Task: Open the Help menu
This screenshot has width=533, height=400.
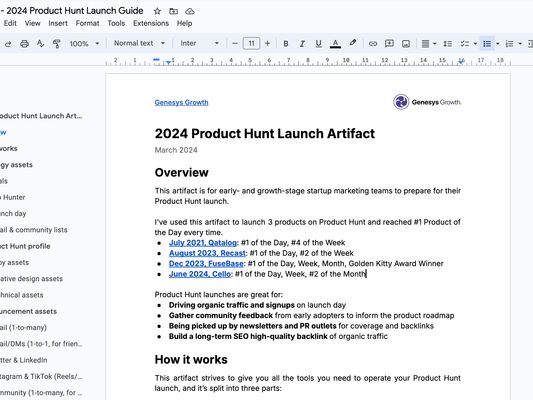Action: 184,23
